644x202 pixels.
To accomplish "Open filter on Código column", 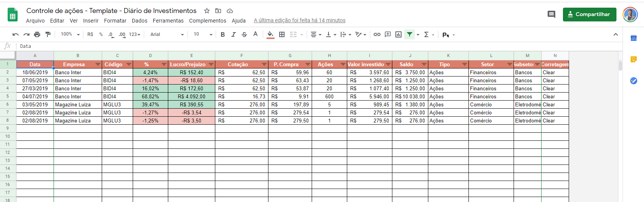I will [x=129, y=65].
